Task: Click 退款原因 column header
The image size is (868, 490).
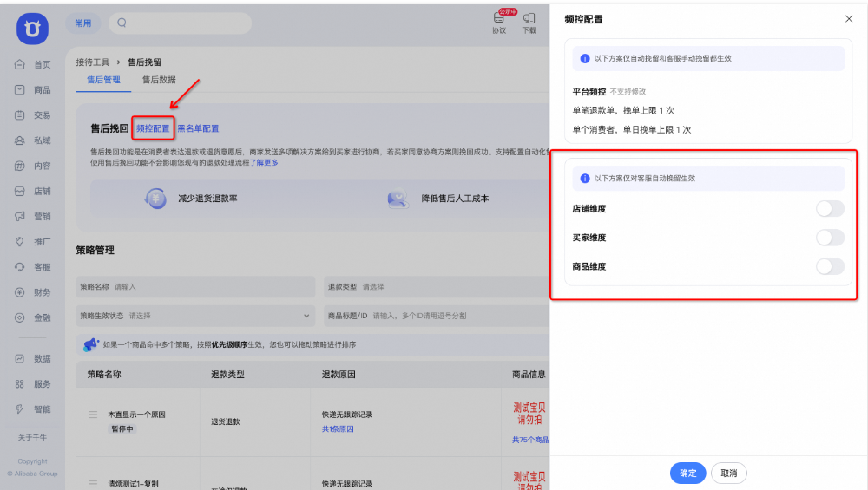Action: pos(339,375)
